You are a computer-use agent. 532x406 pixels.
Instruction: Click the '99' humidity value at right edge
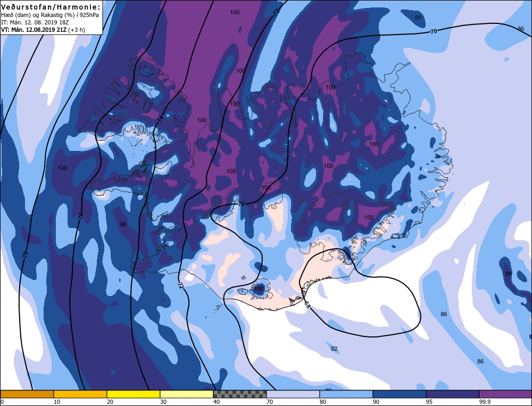(x=508, y=274)
